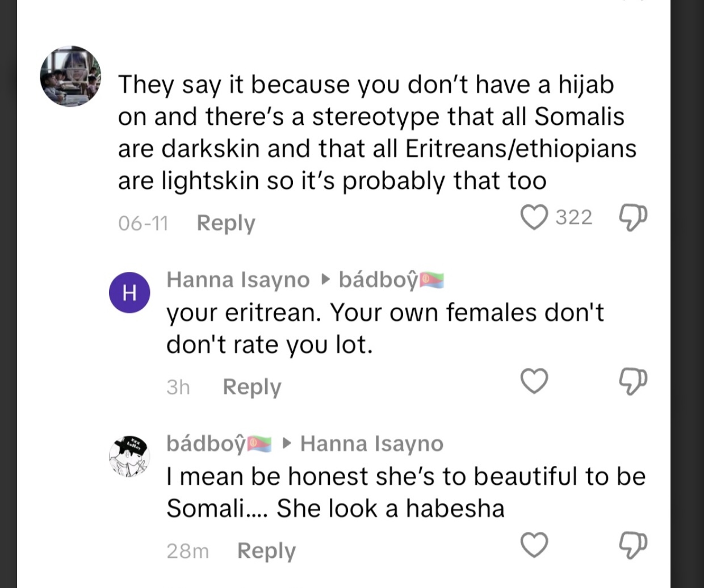Dislike bádboŷ's reply about habesha
The width and height of the screenshot is (704, 588).
pos(632,545)
